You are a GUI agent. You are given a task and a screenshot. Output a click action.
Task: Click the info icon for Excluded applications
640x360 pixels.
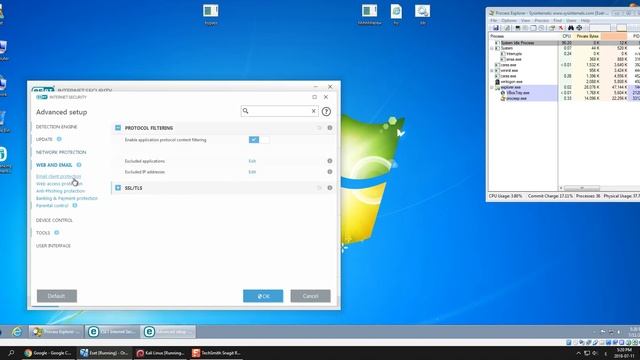pos(330,161)
